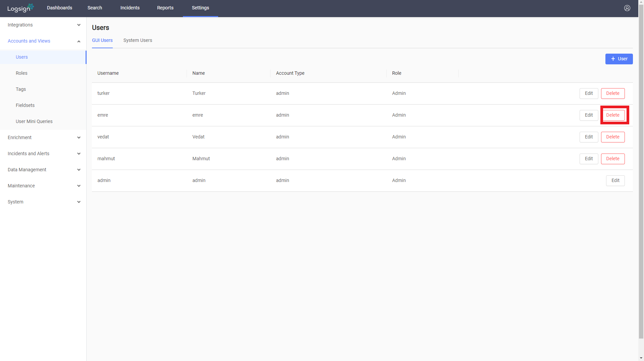Open Roles in the sidebar
The width and height of the screenshot is (644, 361).
(43, 73)
